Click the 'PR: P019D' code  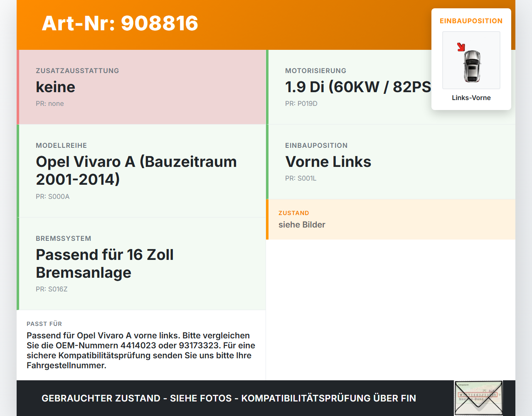[301, 103]
